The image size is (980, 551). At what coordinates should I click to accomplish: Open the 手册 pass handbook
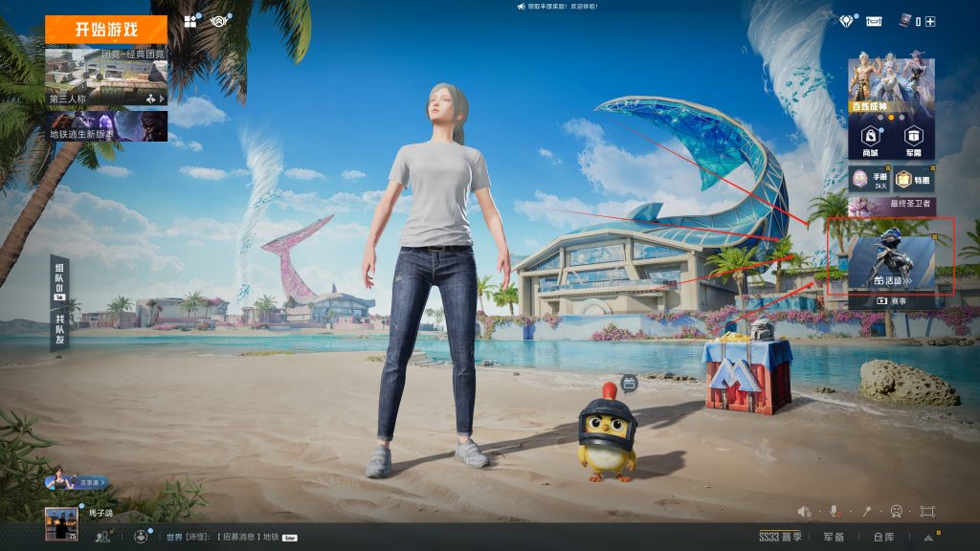(x=870, y=179)
